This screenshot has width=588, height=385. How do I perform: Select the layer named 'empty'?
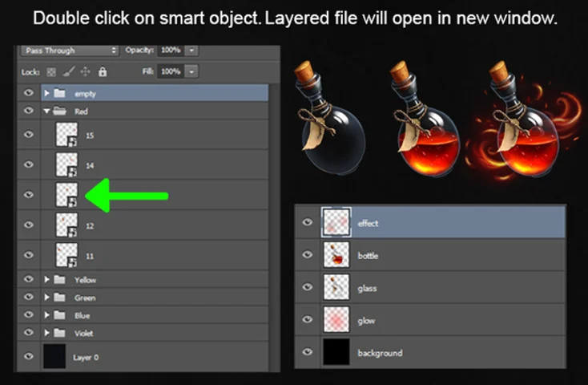pyautogui.click(x=85, y=94)
